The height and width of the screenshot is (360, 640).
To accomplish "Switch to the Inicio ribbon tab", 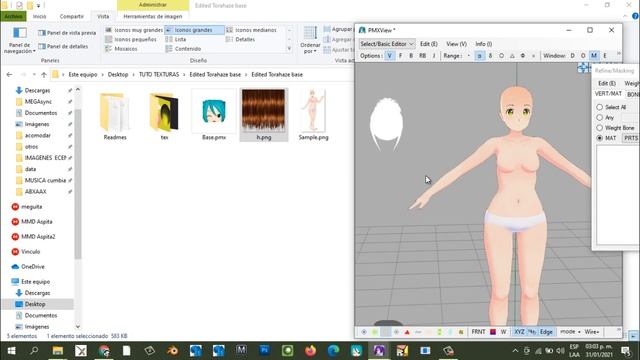I will pyautogui.click(x=40, y=16).
